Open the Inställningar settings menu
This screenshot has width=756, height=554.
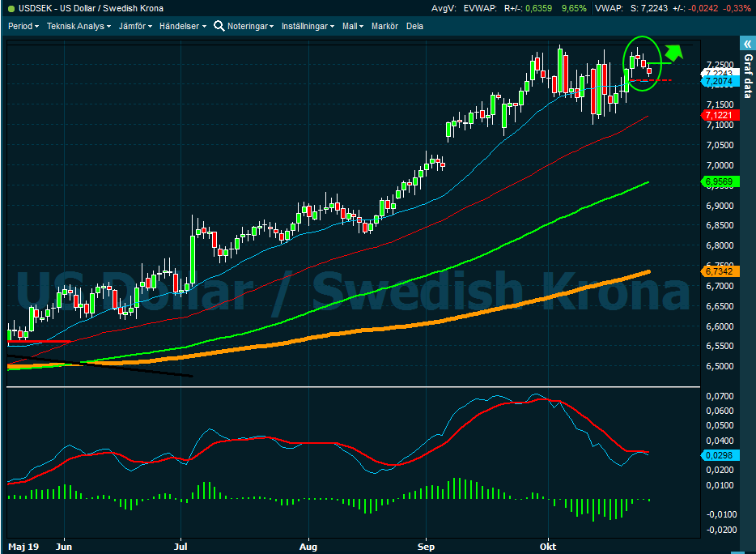(x=308, y=26)
